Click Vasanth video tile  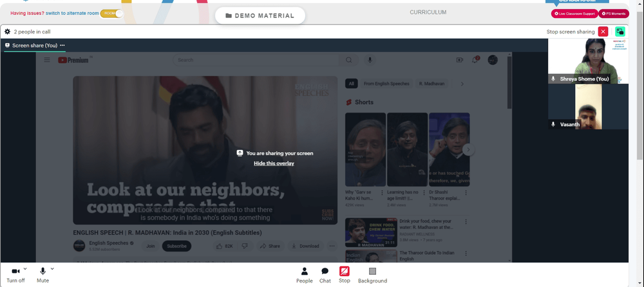588,107
